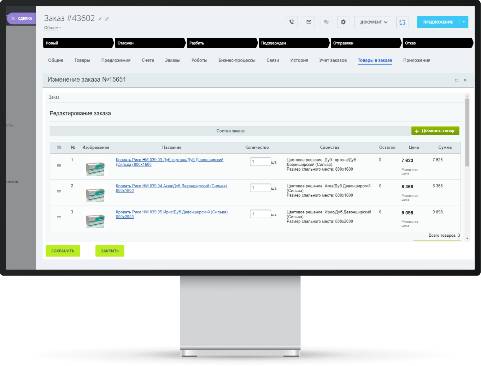Screen dimensions: 481x366
Task: Click the Изображение column header
Action: click(x=96, y=147)
